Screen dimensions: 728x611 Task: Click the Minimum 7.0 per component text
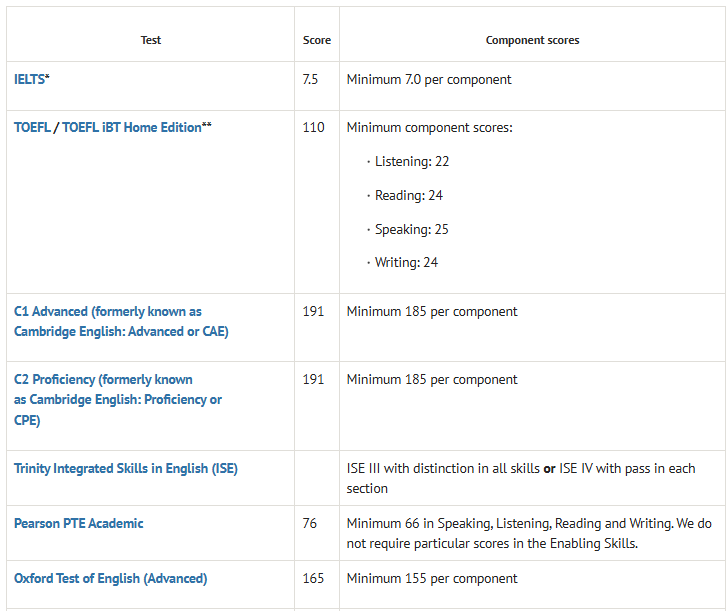[x=429, y=79]
